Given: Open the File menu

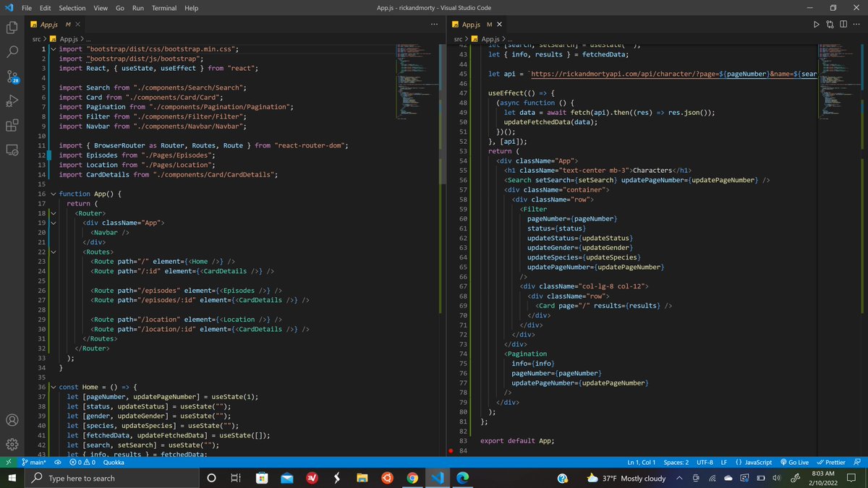Looking at the screenshot, I should point(27,7).
